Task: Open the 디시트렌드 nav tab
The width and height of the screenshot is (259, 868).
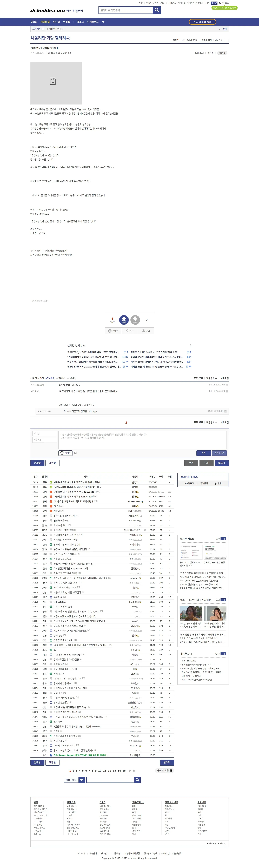Action: pos(93,22)
